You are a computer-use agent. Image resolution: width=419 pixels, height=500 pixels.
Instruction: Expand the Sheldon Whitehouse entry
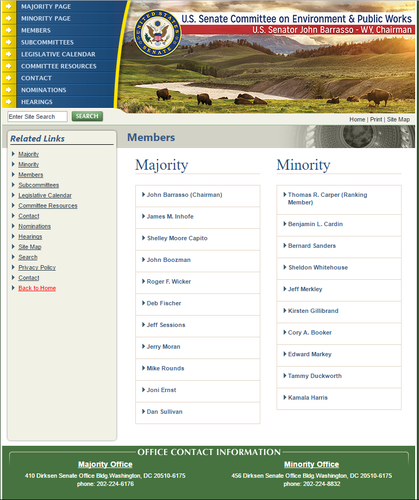339,268
